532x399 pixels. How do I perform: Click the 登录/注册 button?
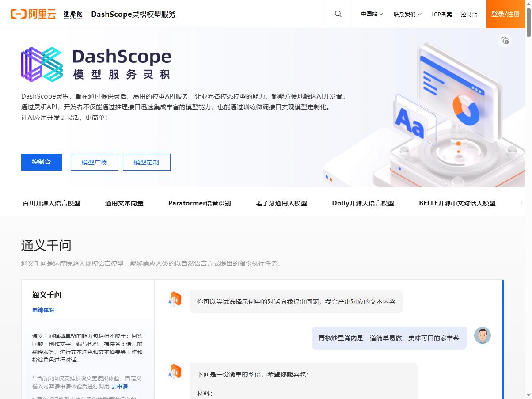tap(505, 14)
